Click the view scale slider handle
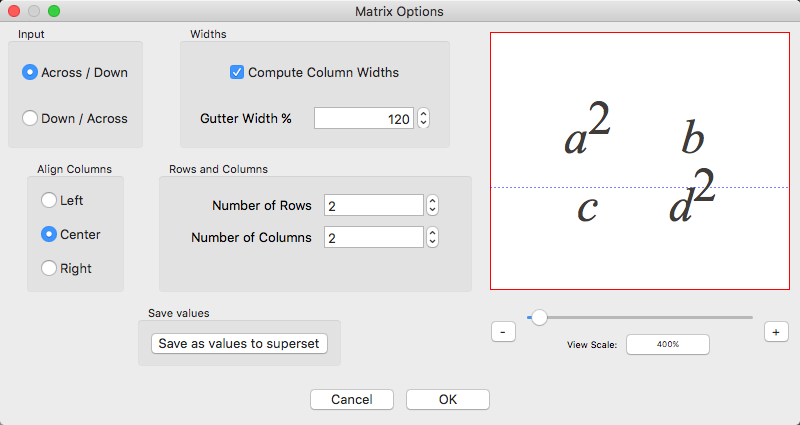This screenshot has height=425, width=800. point(539,317)
